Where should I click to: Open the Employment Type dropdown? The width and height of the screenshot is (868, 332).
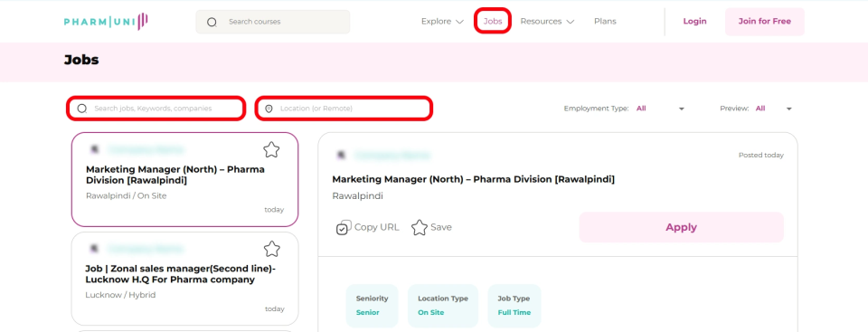[x=660, y=109]
